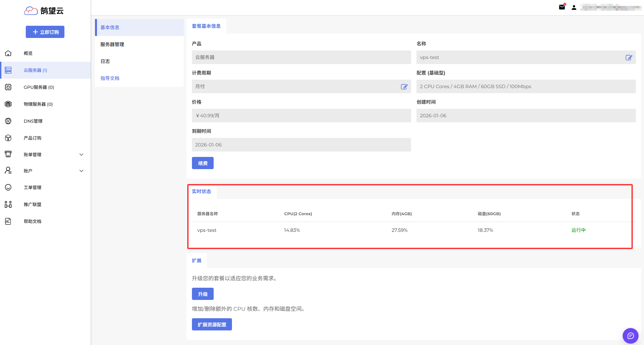Click the edit icon for billing cycle
The image size is (644, 345).
[x=404, y=87]
